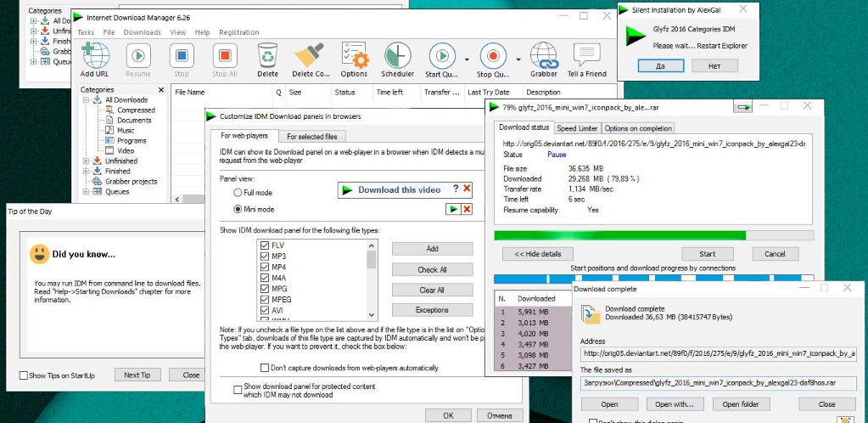
Task: Click the Grabber projects tree icon
Action: pyautogui.click(x=97, y=181)
